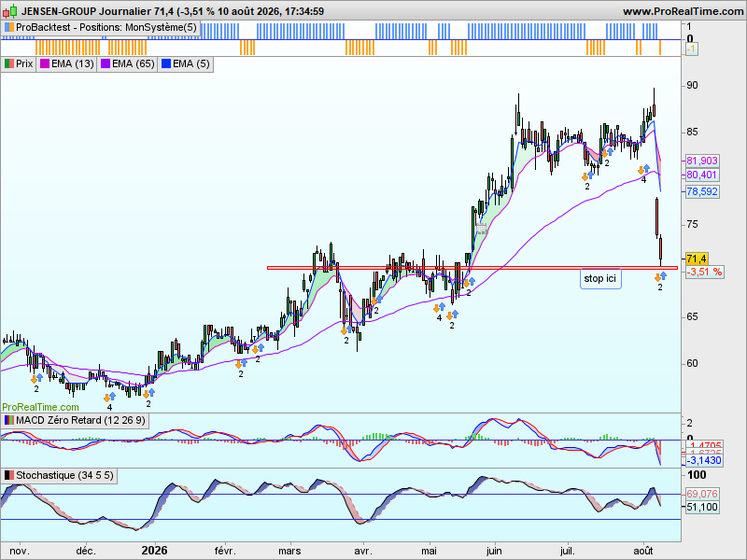Click the purple EMA (65) color swatch
This screenshot has width=747, height=560.
[x=106, y=63]
